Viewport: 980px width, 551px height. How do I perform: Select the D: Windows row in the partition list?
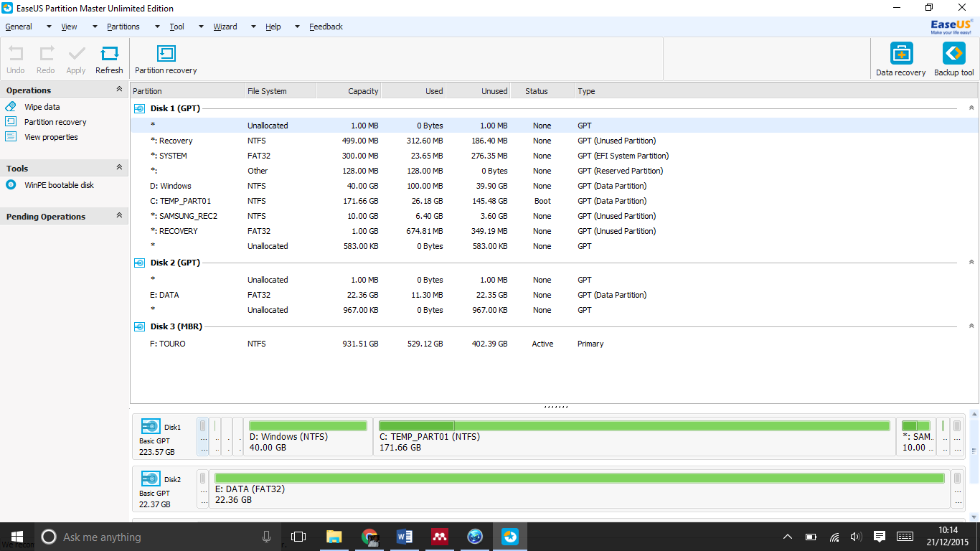point(555,186)
